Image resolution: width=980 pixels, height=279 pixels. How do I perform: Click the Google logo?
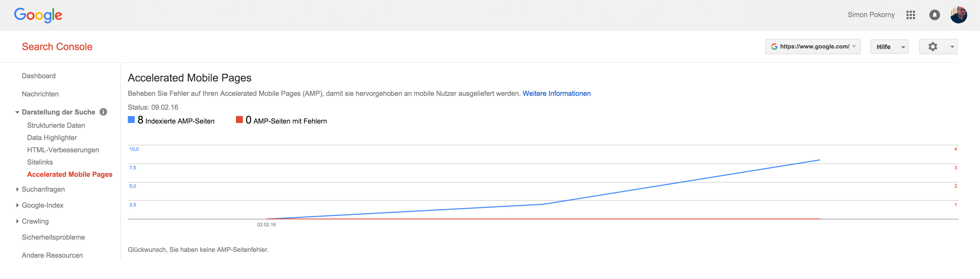pyautogui.click(x=38, y=15)
